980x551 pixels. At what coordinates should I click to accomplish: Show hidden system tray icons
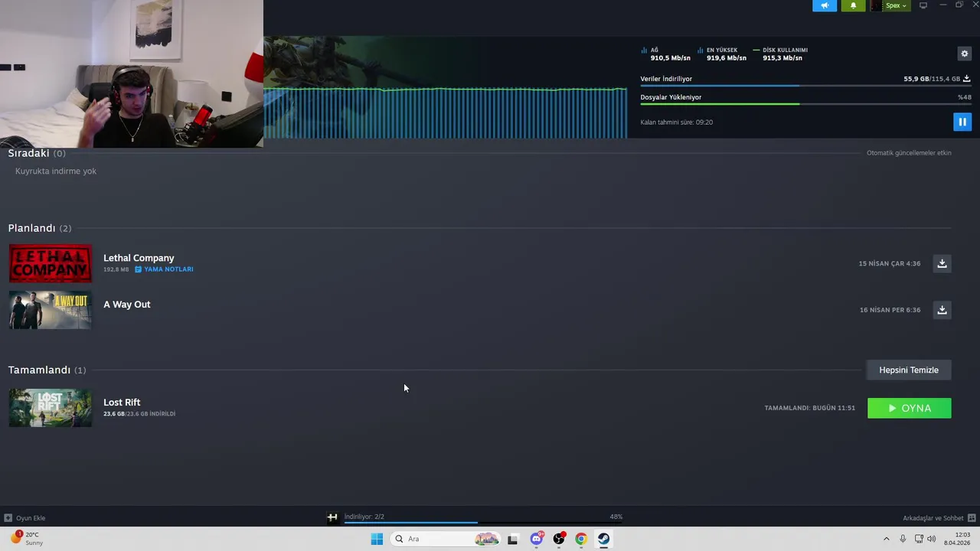tap(887, 539)
